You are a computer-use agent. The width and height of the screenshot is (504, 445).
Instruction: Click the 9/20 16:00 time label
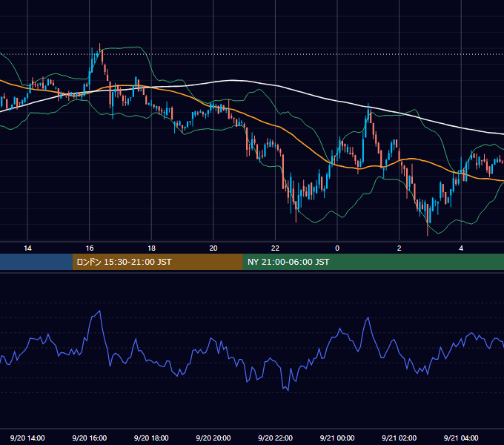pos(90,438)
